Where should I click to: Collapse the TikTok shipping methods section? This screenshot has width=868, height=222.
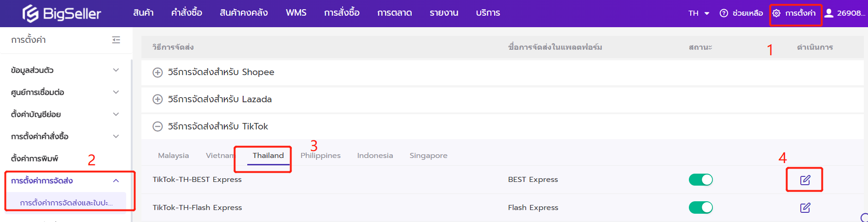coord(157,127)
